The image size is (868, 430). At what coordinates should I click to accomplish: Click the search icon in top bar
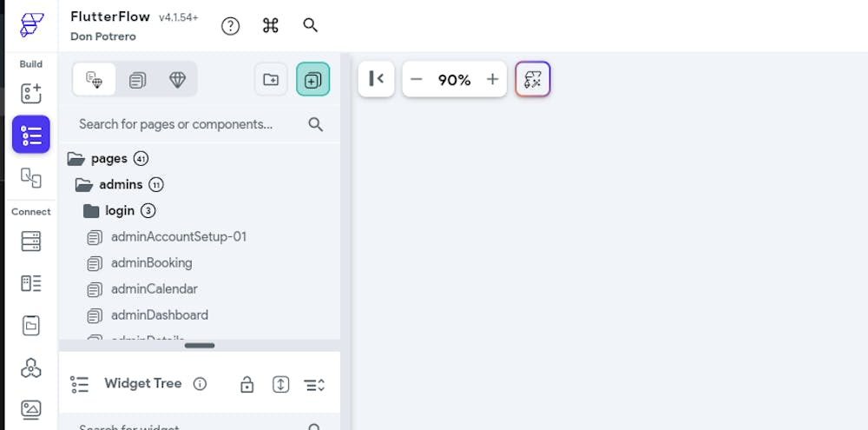pos(310,26)
